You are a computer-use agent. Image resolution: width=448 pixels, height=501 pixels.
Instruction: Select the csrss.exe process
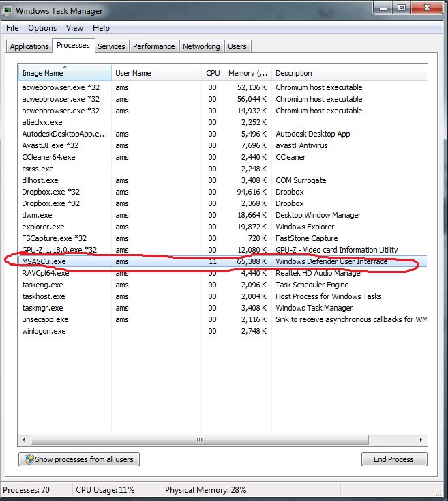[x=222, y=169]
